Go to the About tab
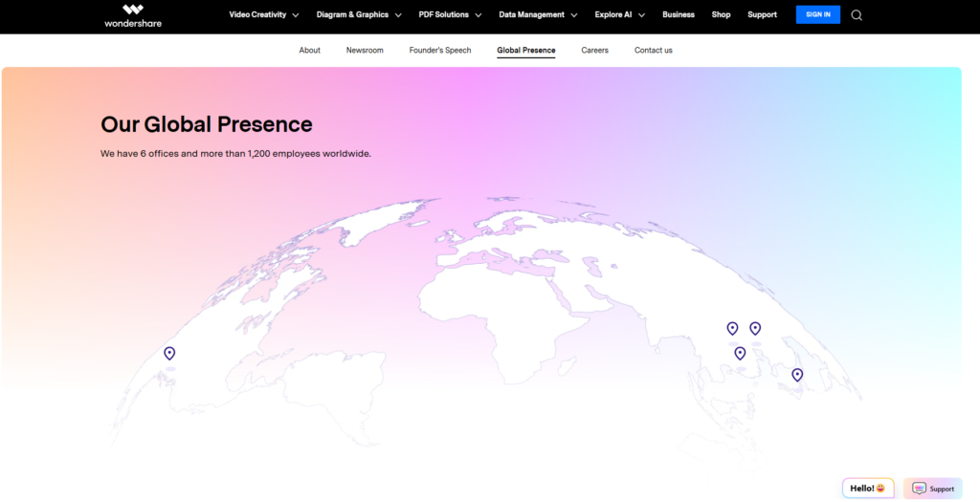 pos(309,50)
